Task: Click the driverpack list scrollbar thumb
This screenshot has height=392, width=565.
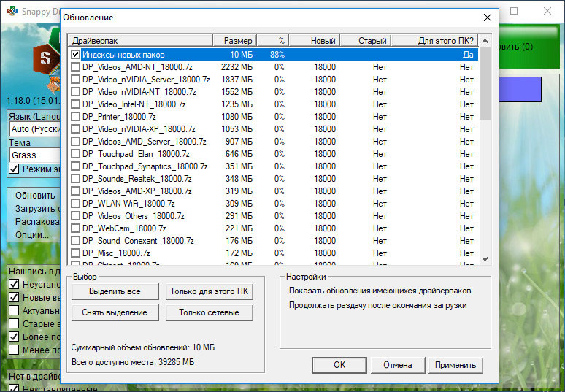Action: tap(485, 83)
